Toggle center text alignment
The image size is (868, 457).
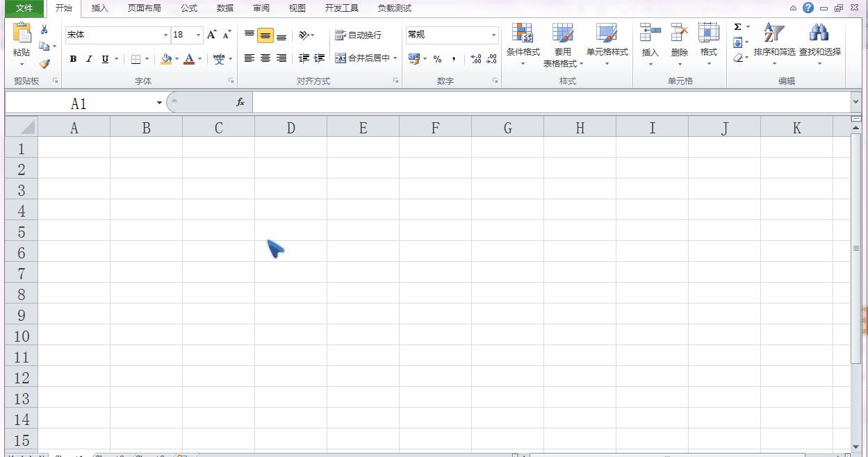coord(265,58)
